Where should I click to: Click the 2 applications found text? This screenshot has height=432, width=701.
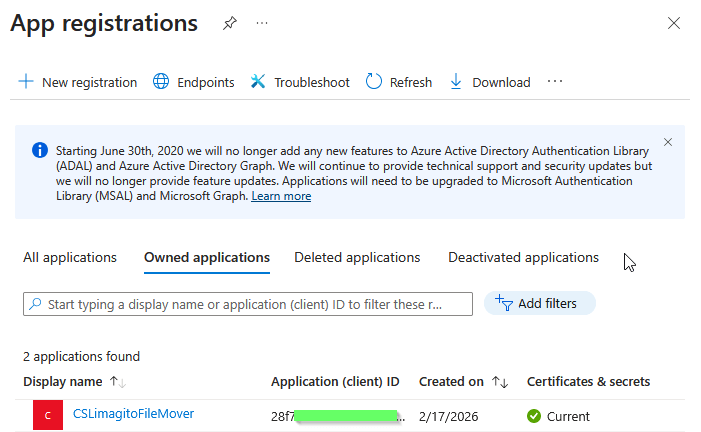(81, 356)
